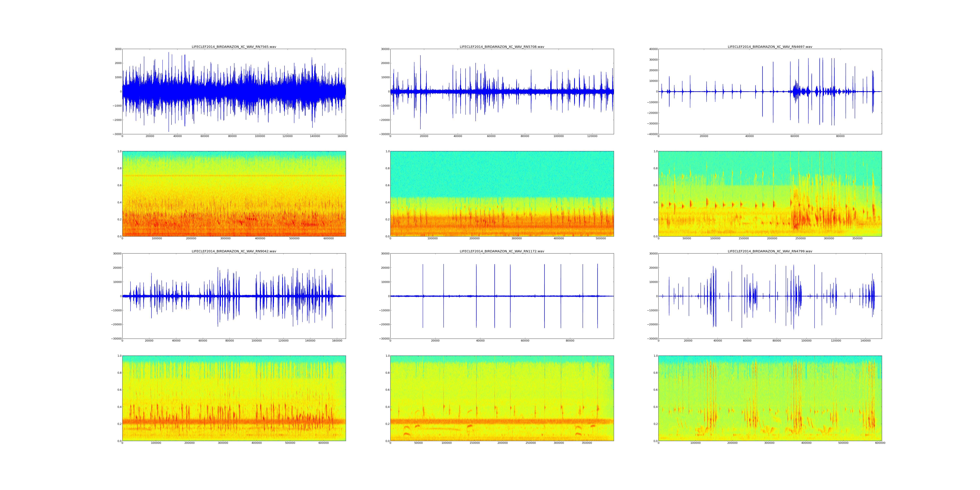The image size is (980, 490).
Task: Click the RN1172.wav waveform plot
Action: 502,296
